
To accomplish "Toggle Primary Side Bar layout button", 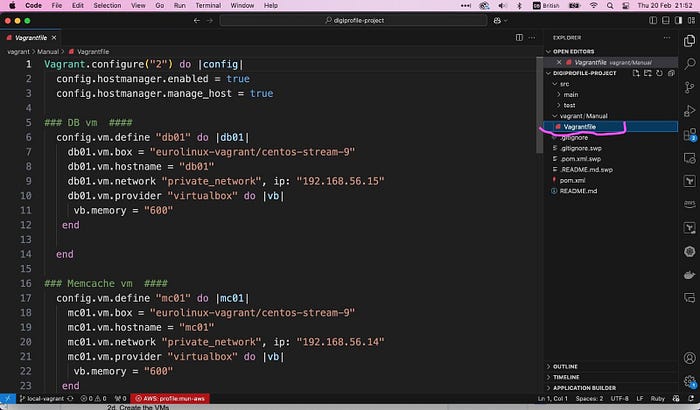I will tap(653, 21).
